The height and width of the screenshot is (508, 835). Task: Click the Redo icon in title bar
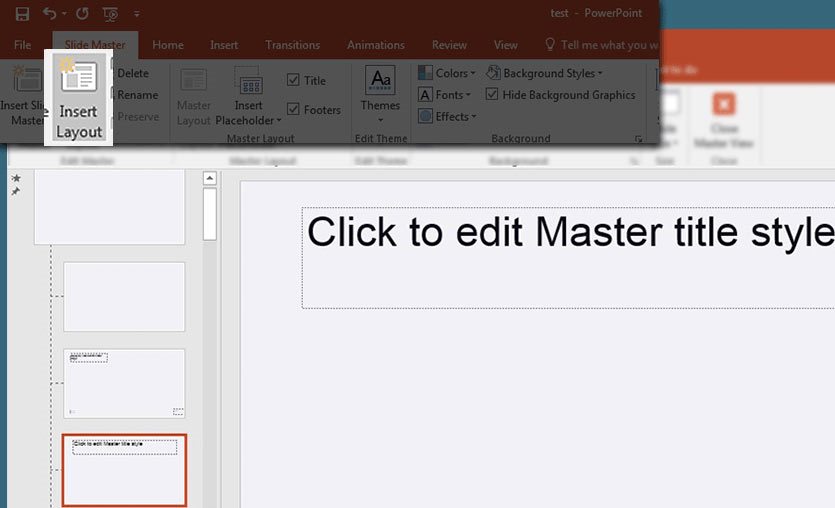pos(82,14)
